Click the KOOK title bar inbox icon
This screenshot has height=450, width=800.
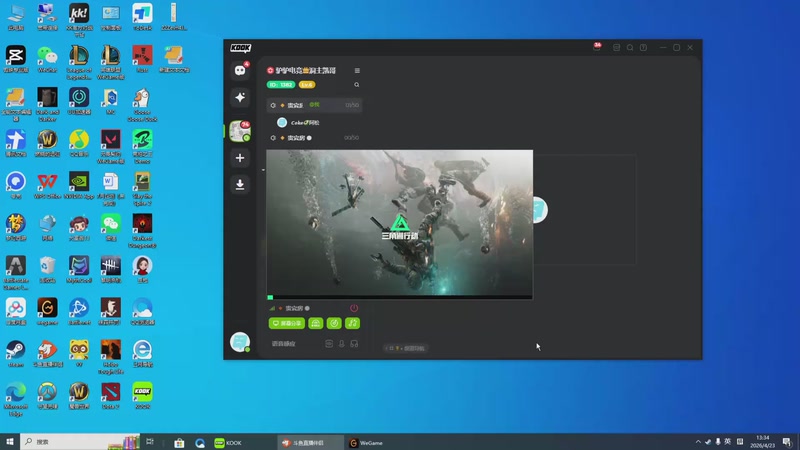[x=616, y=47]
